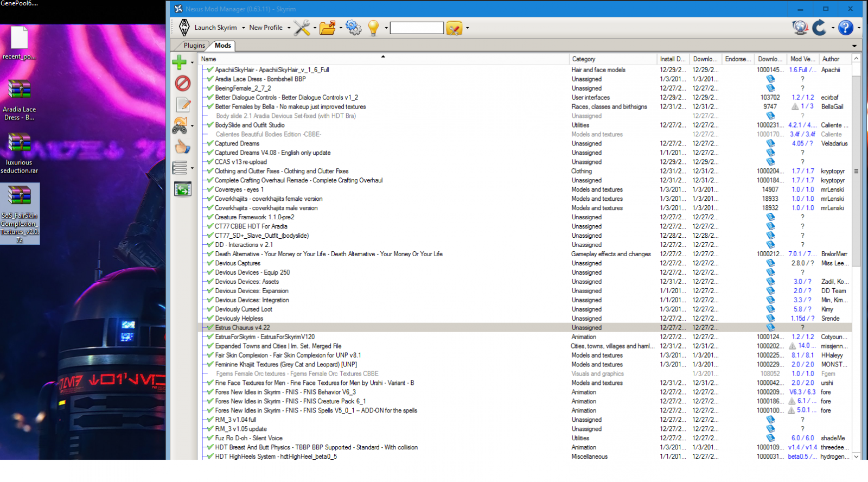Sort by Endorsement column header
This screenshot has height=482, width=868.
pos(738,59)
